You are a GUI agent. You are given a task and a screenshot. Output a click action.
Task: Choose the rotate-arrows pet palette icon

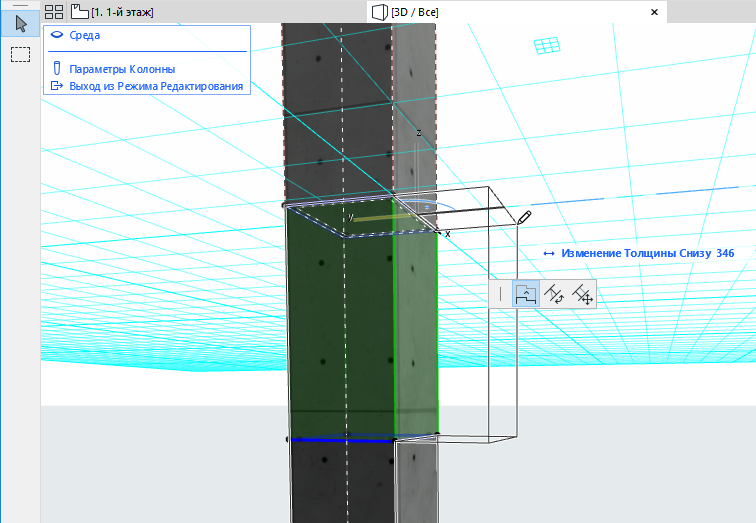pyautogui.click(x=554, y=294)
